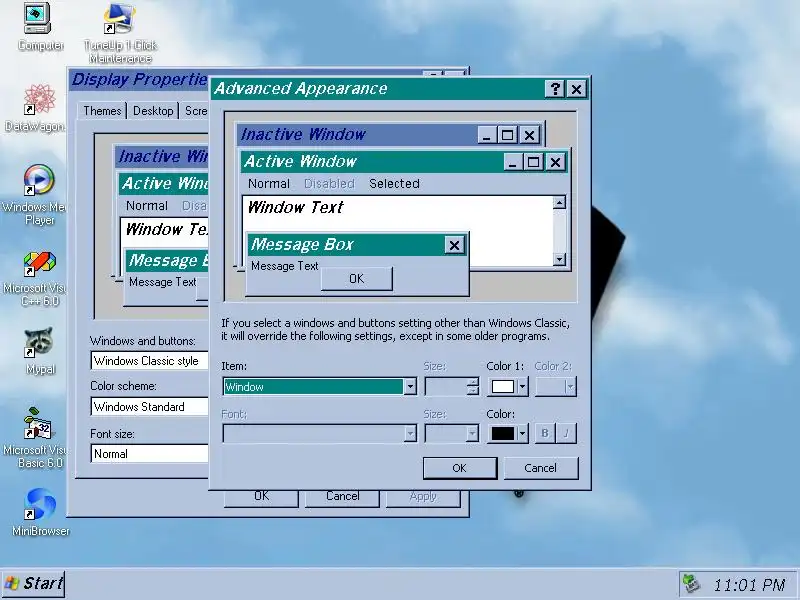This screenshot has width=800, height=600.
Task: Open TuneUp 1-Click Maintenance shortcut
Action: pos(120,33)
